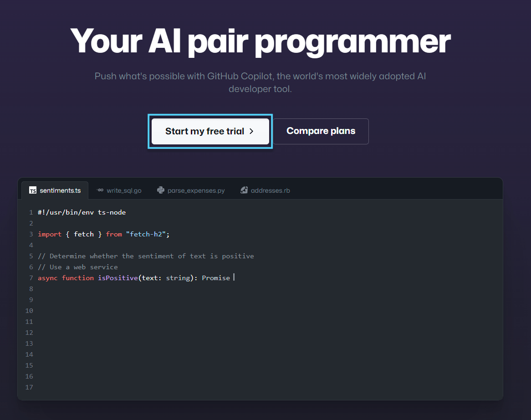
Task: Switch to the addresses.rb tab
Action: click(x=265, y=190)
